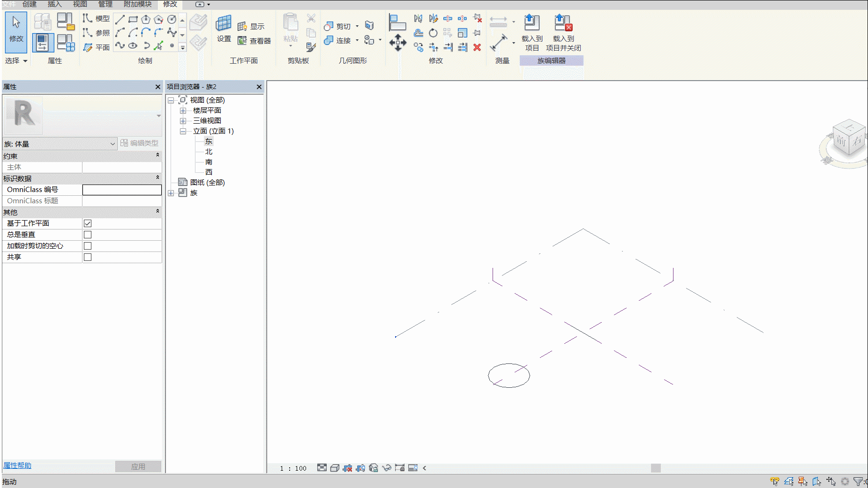Screen dimensions: 868x488
Task: Click the Mirror pick axis icon
Action: 419,18
